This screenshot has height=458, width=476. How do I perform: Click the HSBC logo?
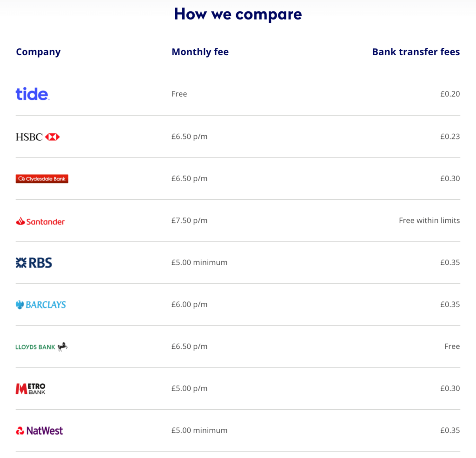click(x=38, y=137)
